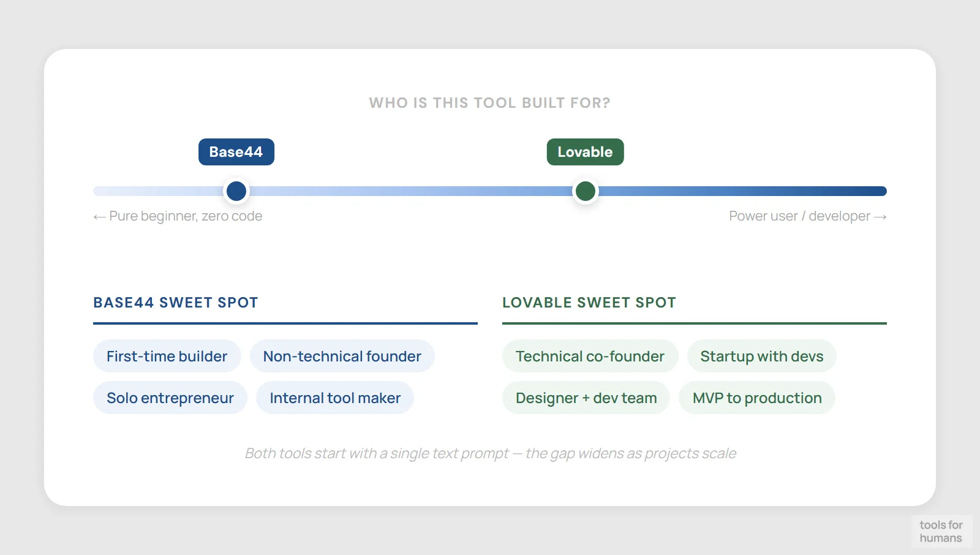Screen dimensions: 980x555
Task: Click the Lovable label badge
Action: click(585, 151)
